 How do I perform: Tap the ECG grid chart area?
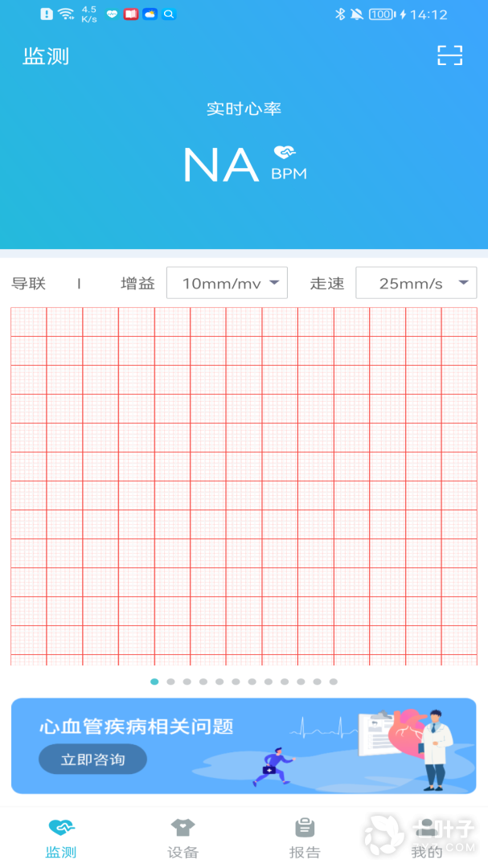(244, 486)
